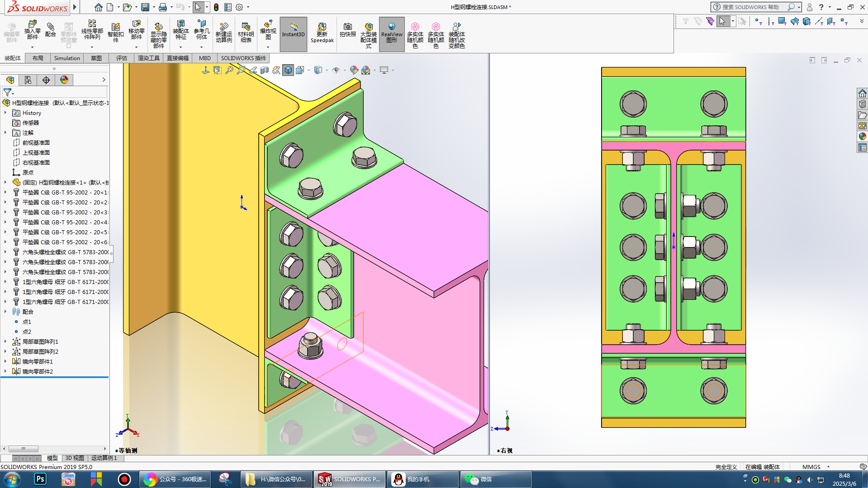This screenshot has height=488, width=868.
Task: Click the Exploded View (爆炸视图) icon
Action: point(268,30)
